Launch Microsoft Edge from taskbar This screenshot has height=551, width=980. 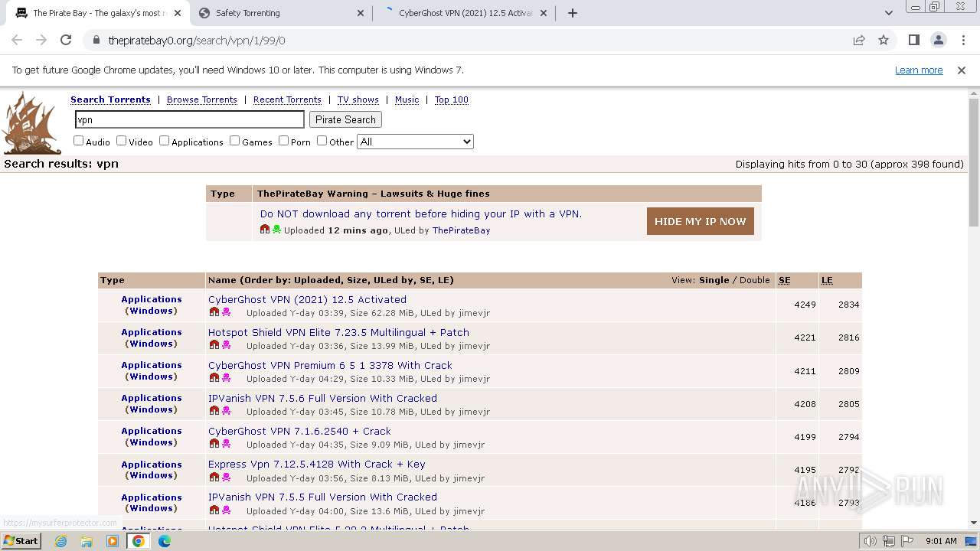pyautogui.click(x=164, y=541)
